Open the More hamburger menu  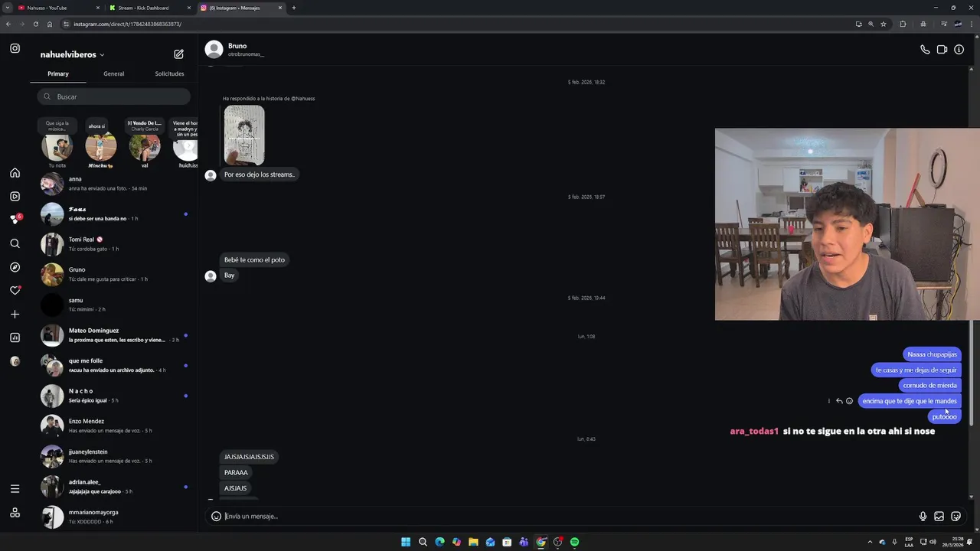coord(15,488)
